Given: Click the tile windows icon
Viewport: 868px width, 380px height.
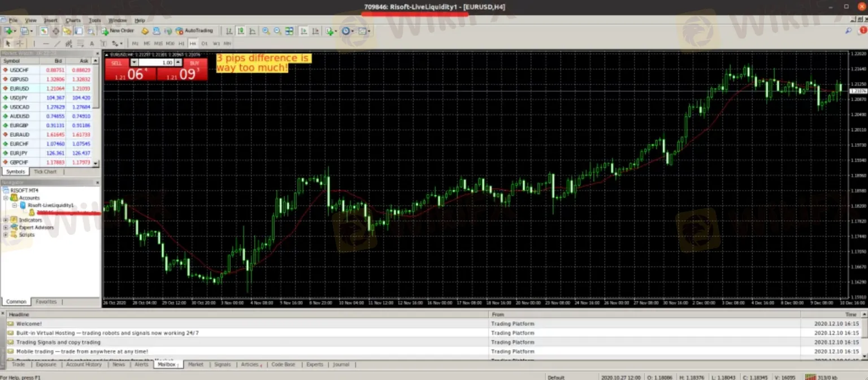Looking at the screenshot, I should (289, 31).
